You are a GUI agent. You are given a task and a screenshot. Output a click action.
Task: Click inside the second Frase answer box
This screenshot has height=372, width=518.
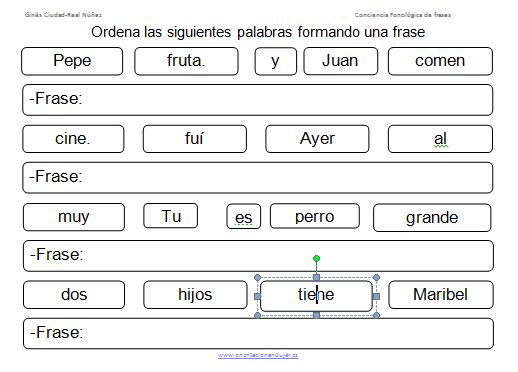coord(258,178)
